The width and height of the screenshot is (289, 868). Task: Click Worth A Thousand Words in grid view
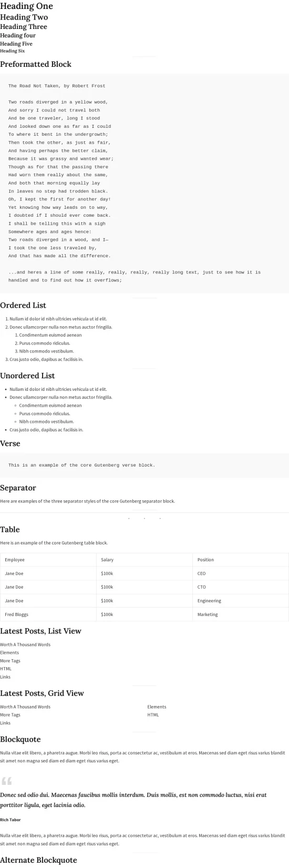(25, 706)
